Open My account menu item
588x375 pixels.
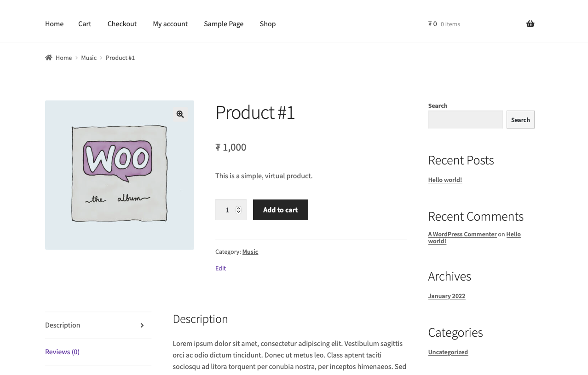170,23
